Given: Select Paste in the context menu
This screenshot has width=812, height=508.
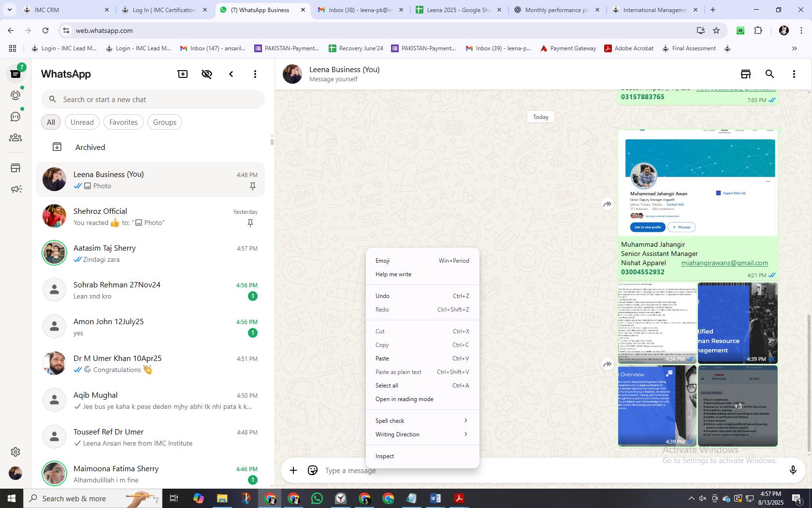Looking at the screenshot, I should 422,359.
